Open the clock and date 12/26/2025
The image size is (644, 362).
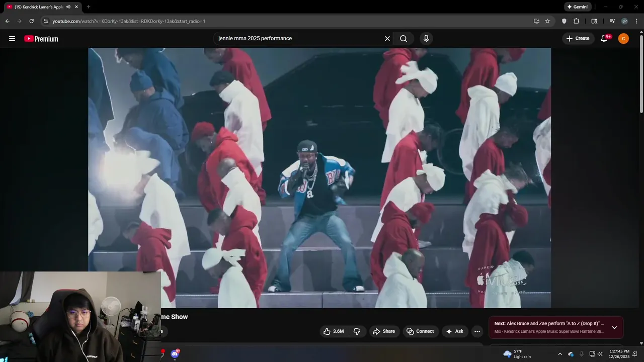[619, 354]
